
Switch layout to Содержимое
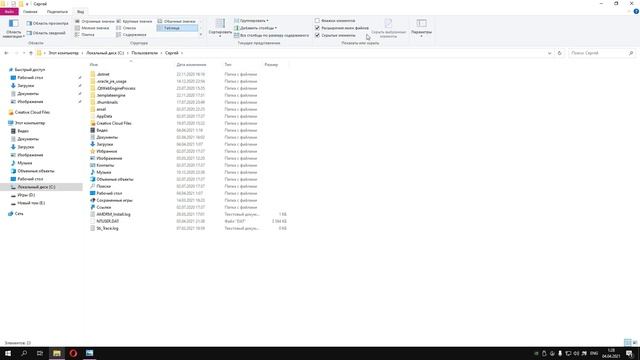point(131,35)
